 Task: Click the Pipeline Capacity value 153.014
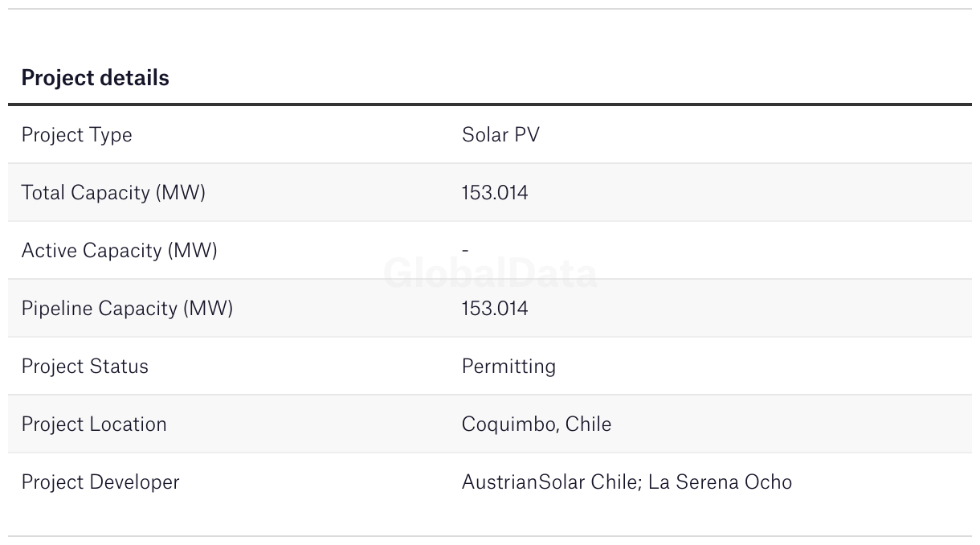[495, 308]
